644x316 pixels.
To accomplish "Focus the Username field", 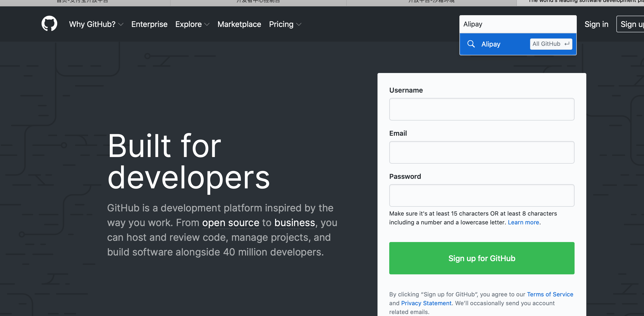I will click(x=481, y=109).
